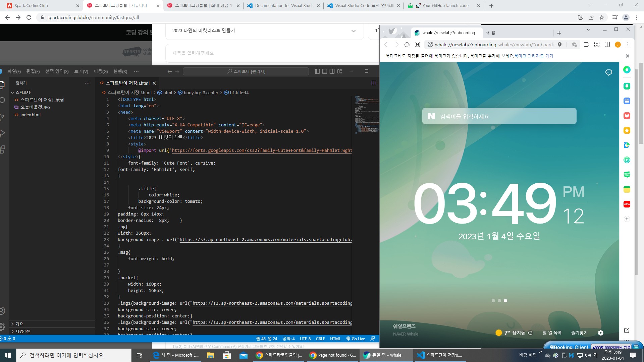Open VS Code Run and Debug icon

(x=2, y=133)
